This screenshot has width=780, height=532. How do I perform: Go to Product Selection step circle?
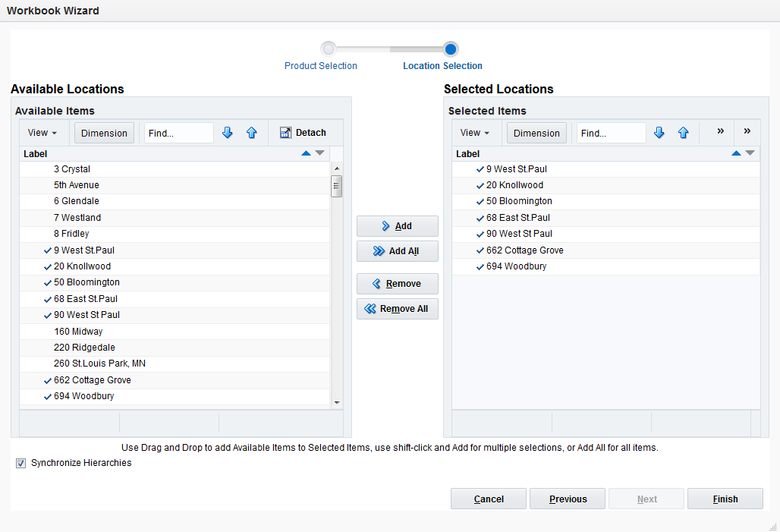click(x=329, y=49)
